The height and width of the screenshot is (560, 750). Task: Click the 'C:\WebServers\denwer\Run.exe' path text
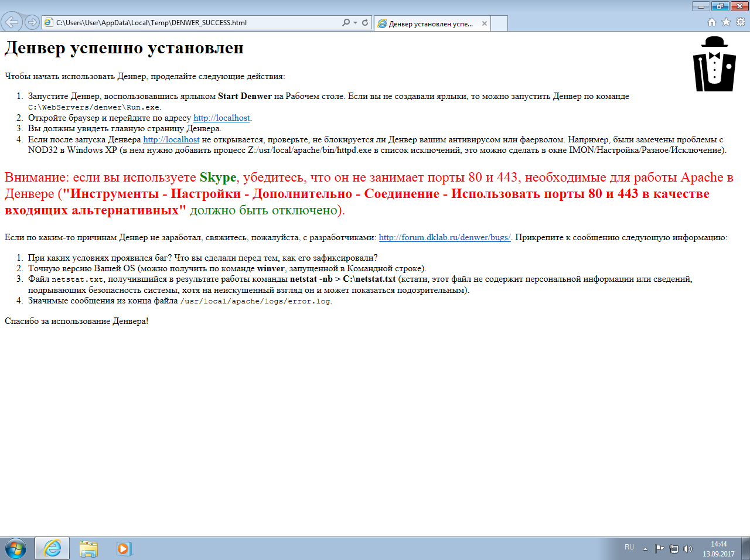94,107
